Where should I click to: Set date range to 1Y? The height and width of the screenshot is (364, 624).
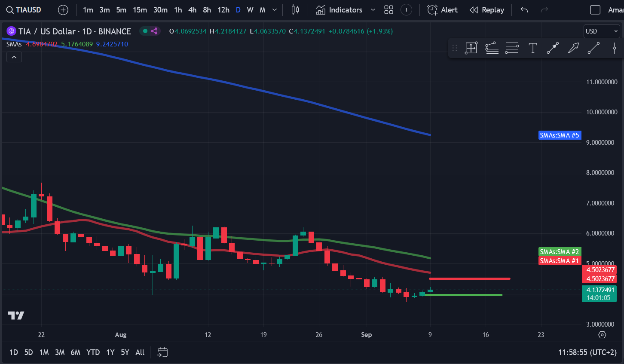(110, 352)
